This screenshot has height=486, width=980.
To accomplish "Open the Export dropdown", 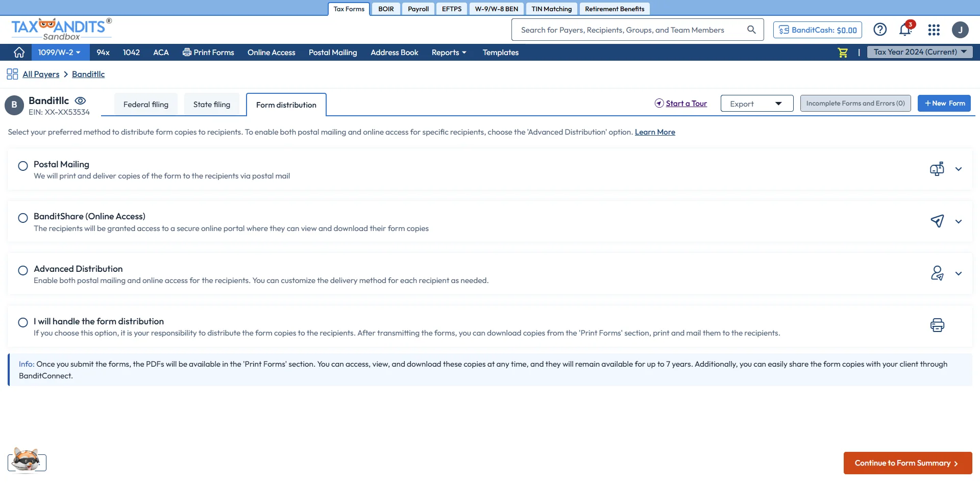I will [756, 103].
